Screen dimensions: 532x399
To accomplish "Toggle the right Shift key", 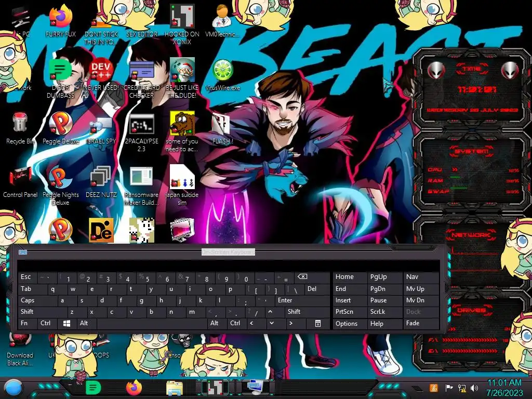I will 307,312.
